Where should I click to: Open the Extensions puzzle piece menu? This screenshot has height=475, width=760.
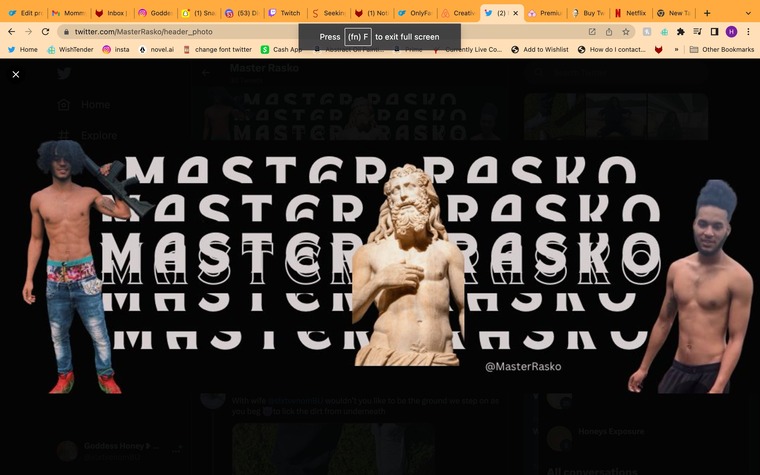[681, 32]
